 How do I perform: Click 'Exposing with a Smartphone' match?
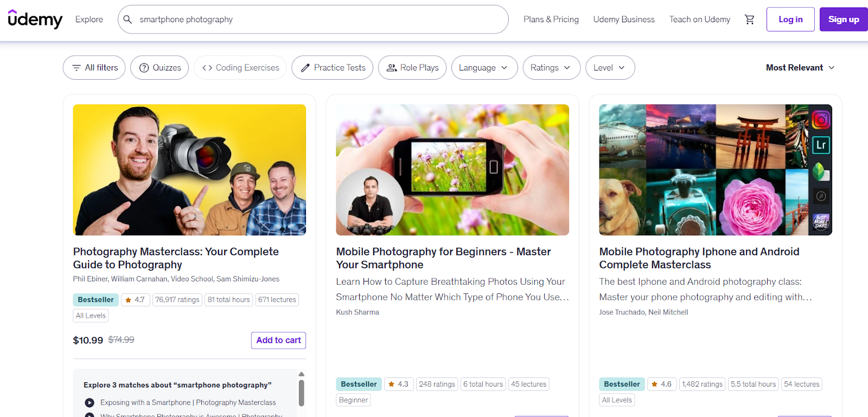click(188, 402)
